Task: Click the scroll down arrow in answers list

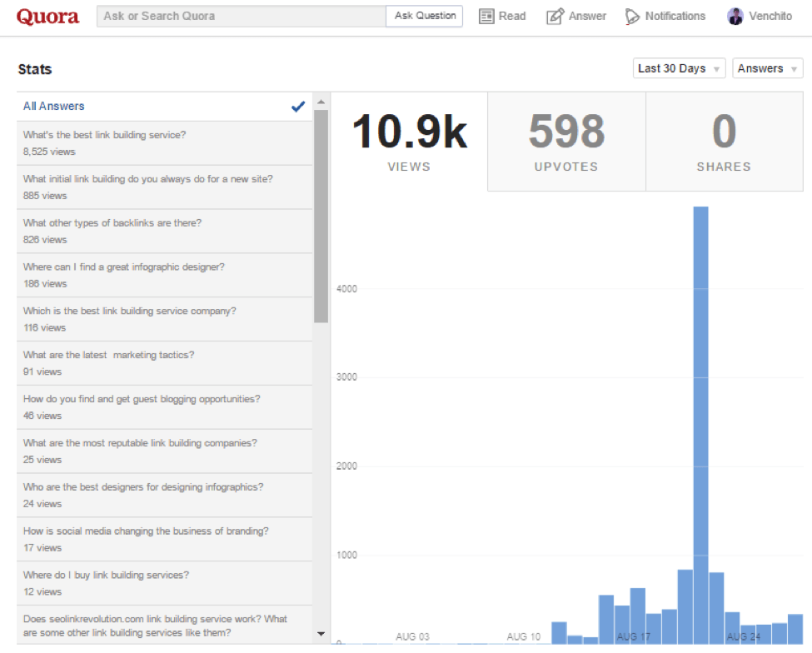Action: 321,633
